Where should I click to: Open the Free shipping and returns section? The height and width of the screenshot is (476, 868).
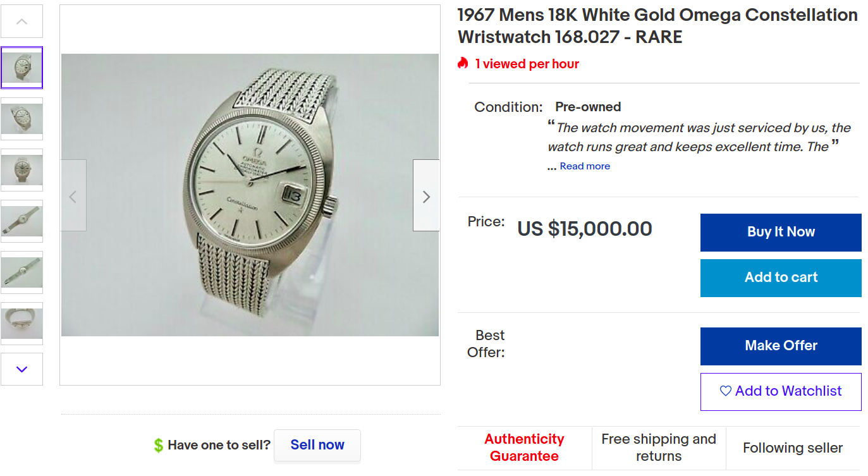(x=659, y=448)
